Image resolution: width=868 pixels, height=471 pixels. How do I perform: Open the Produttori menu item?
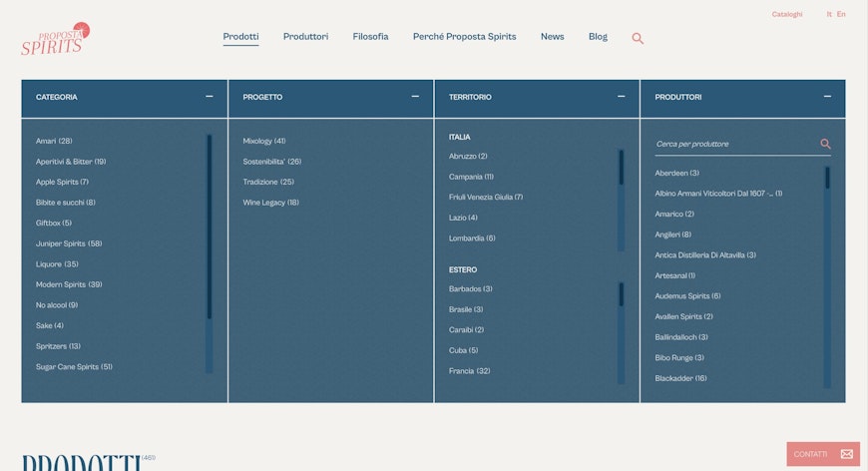point(305,37)
